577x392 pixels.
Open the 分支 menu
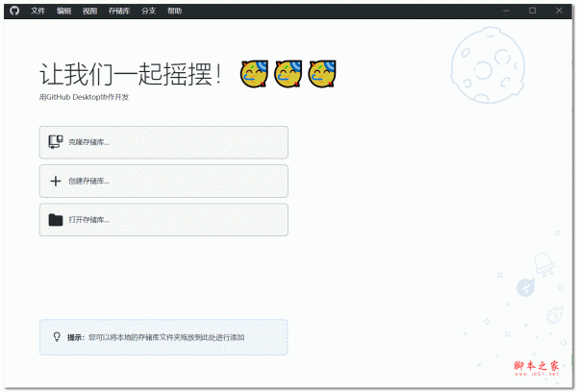pos(148,11)
